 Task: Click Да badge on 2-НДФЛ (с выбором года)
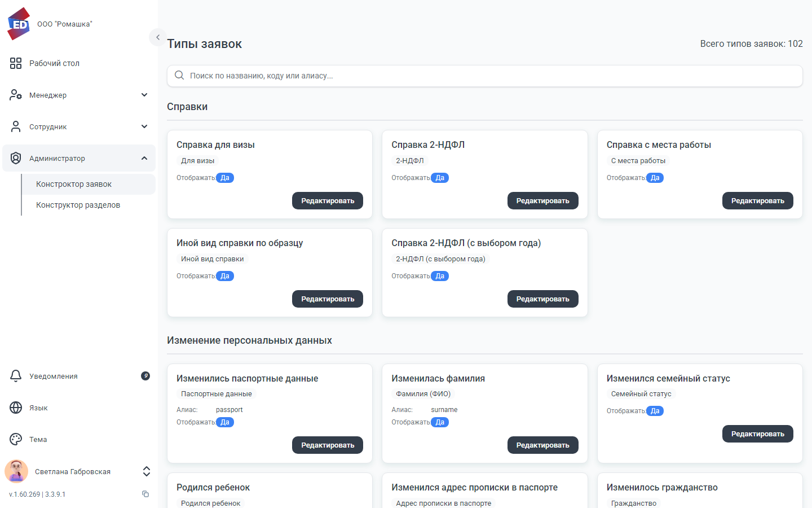pos(440,276)
